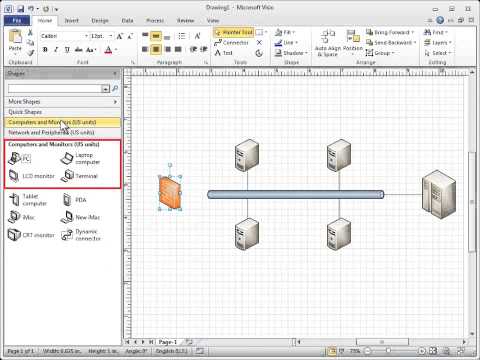The width and height of the screenshot is (480, 360).
Task: Switch to the Design tab
Action: coord(100,21)
